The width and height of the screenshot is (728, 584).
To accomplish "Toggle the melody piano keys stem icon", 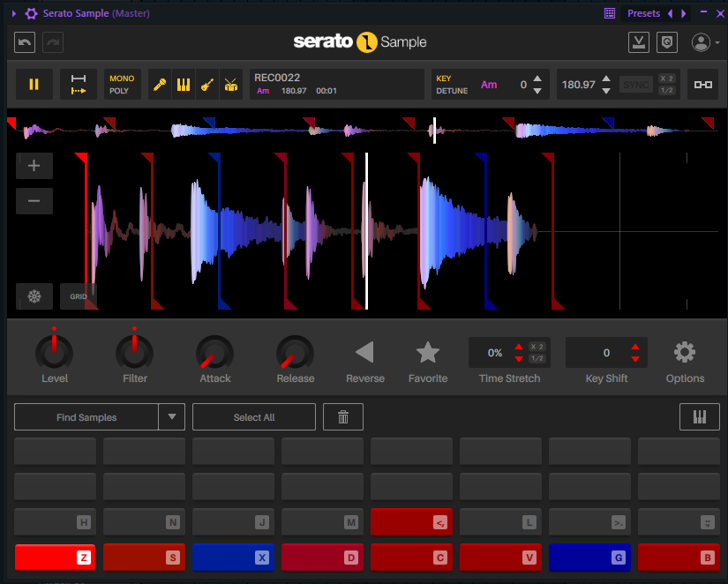I will (x=184, y=85).
